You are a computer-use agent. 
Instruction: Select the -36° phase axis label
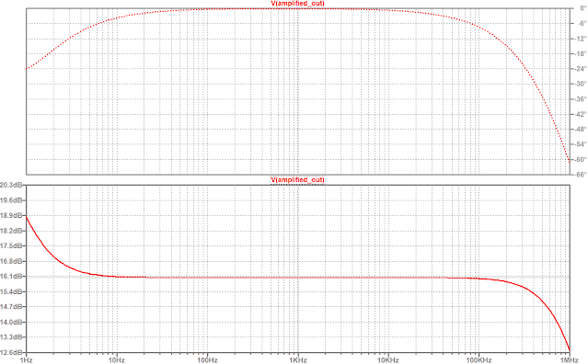pyautogui.click(x=581, y=99)
